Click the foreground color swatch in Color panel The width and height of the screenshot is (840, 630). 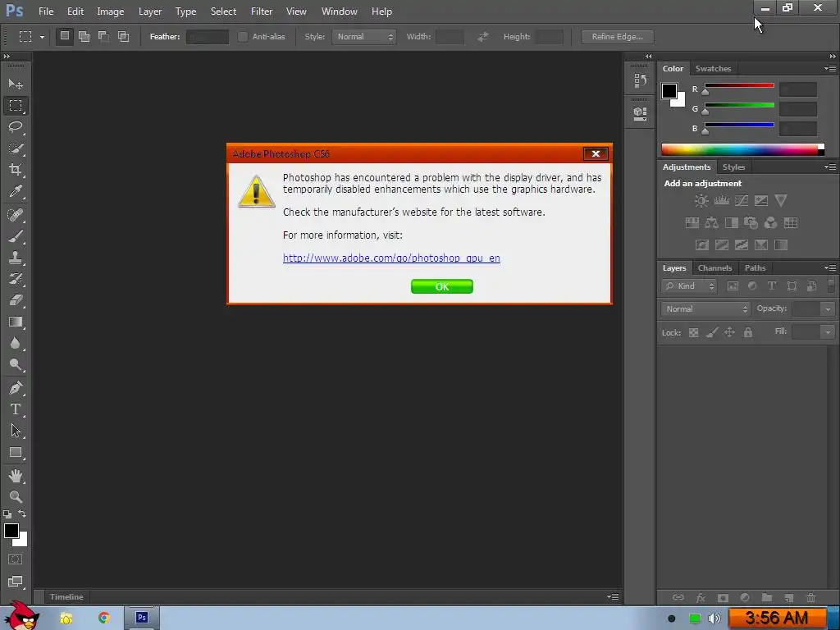669,91
